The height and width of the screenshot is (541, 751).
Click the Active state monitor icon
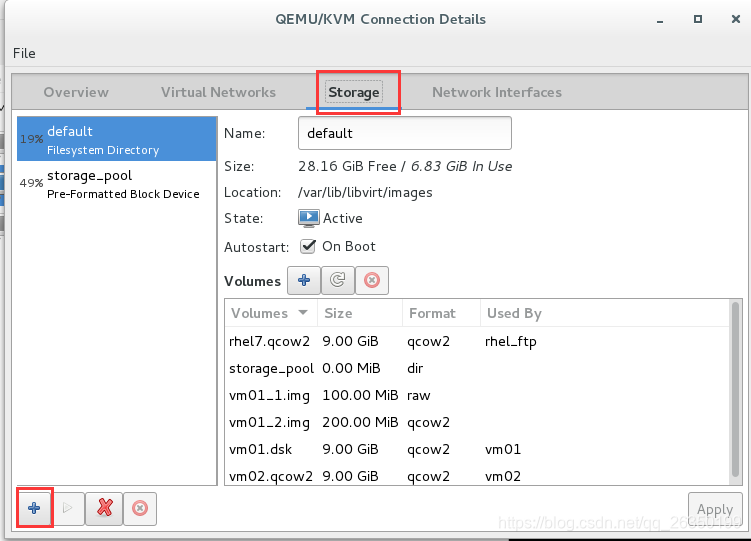308,218
